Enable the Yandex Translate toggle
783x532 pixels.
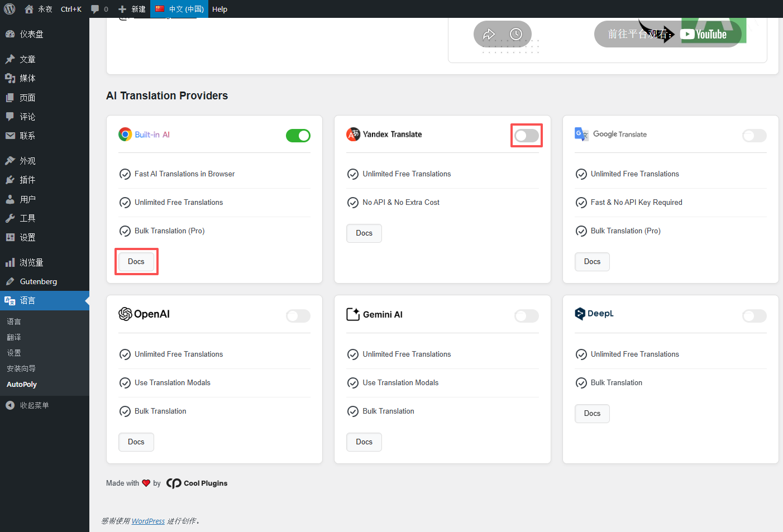coord(527,136)
